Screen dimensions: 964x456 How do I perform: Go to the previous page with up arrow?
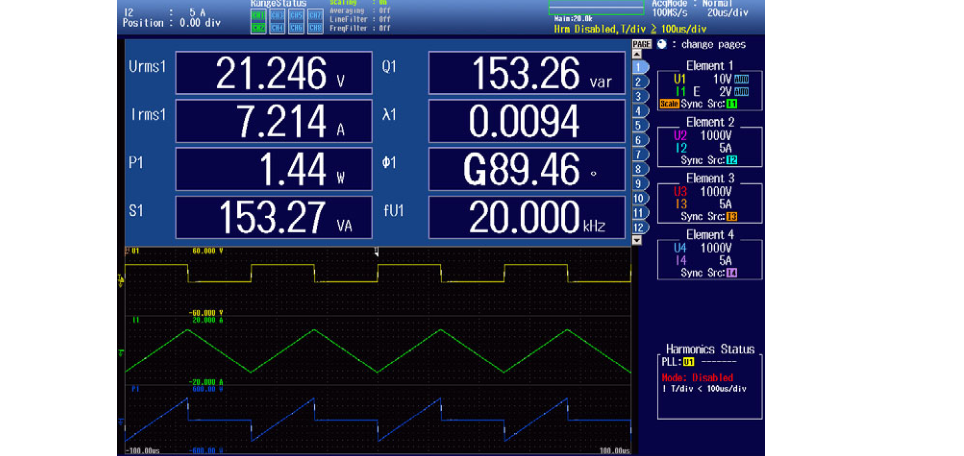tap(637, 54)
